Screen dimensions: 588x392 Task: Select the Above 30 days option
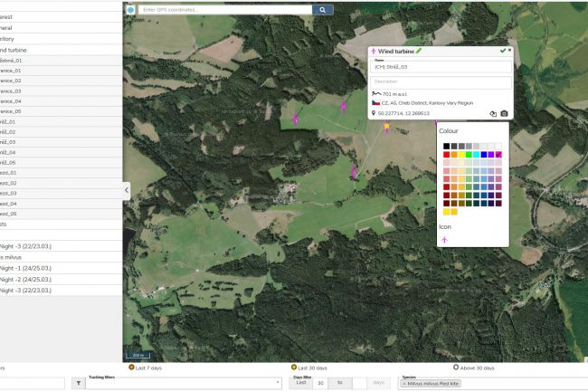pyautogui.click(x=455, y=368)
